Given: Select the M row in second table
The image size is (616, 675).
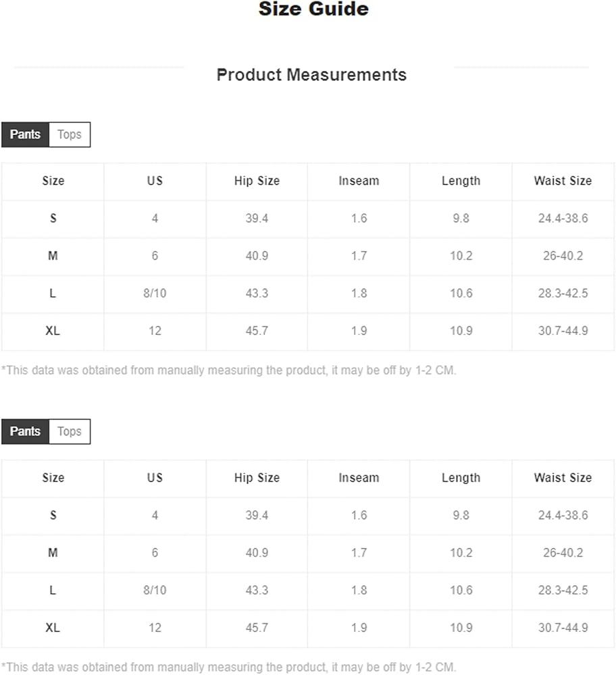Looking at the screenshot, I should point(307,553).
